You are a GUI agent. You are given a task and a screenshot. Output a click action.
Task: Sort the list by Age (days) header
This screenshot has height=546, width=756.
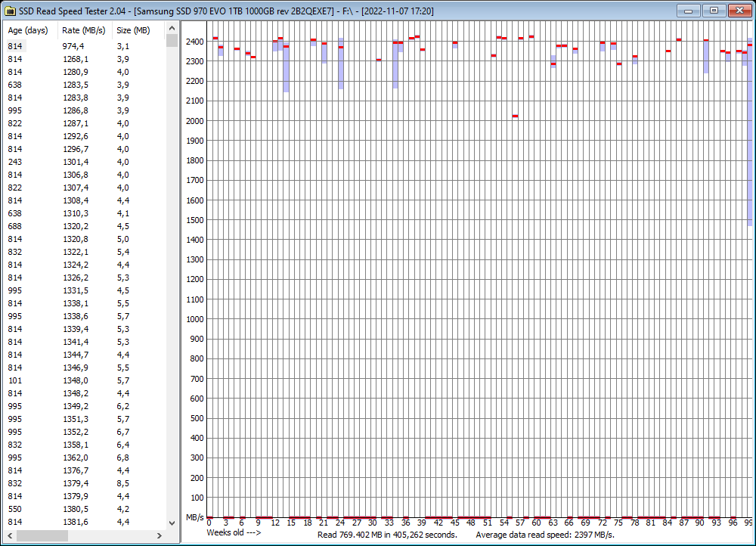[x=29, y=30]
